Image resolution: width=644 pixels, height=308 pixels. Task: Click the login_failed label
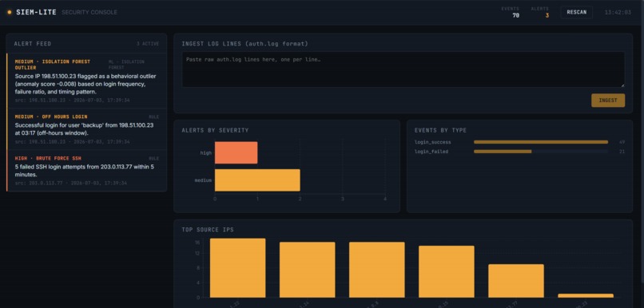click(x=431, y=152)
